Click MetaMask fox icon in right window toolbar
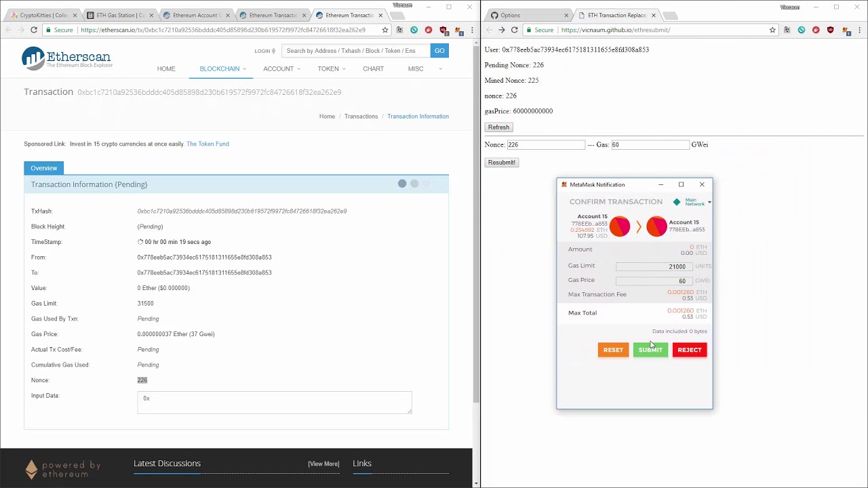The height and width of the screenshot is (488, 868). point(845,30)
